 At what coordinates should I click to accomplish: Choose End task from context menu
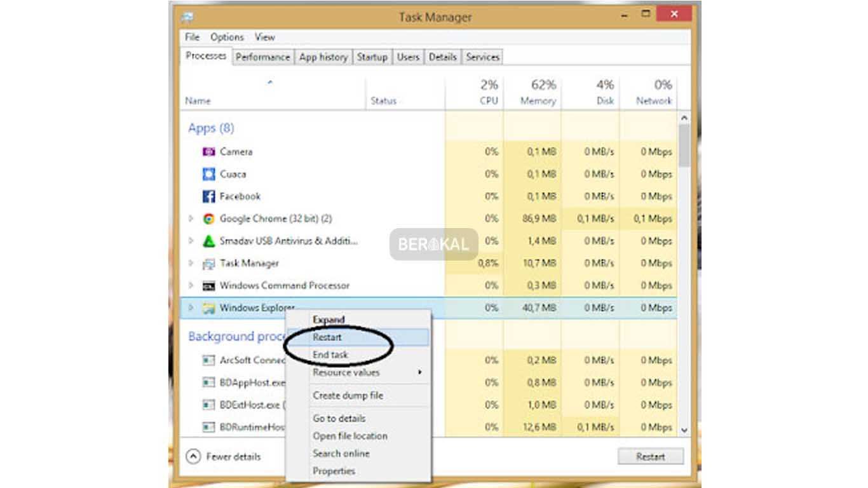tap(358, 355)
